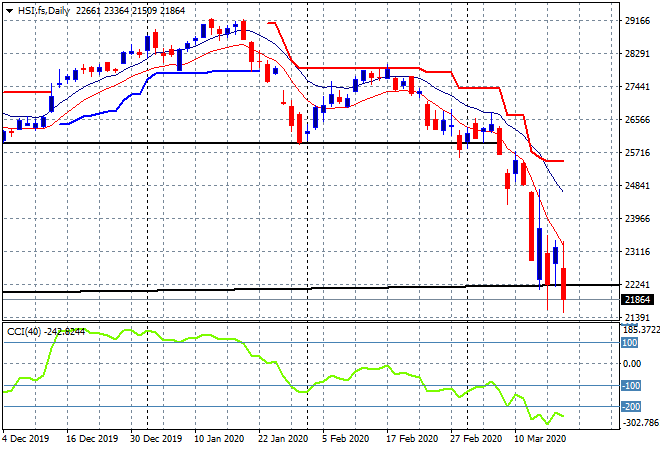The width and height of the screenshot is (660, 450).
Task: Select the last red candlestick at 21864
Action: (563, 284)
